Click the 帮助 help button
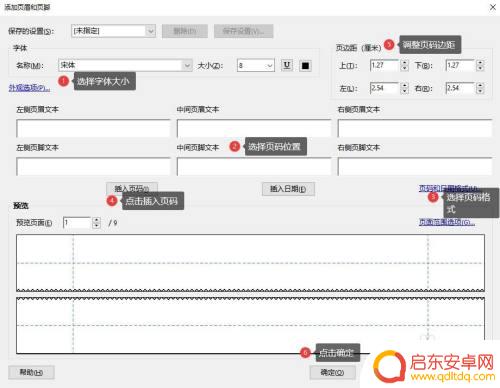 coord(31,372)
